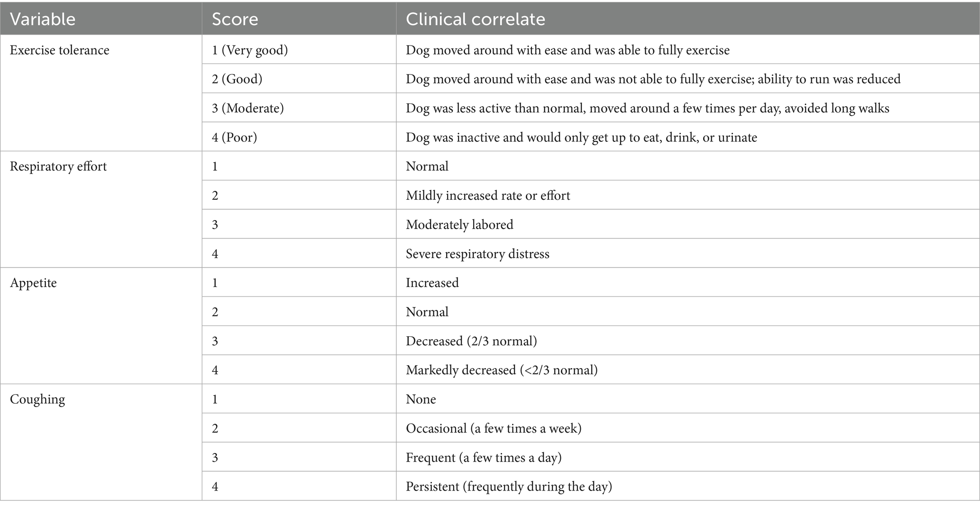Select the Respiratory effort row label
980x509 pixels.
coord(58,167)
